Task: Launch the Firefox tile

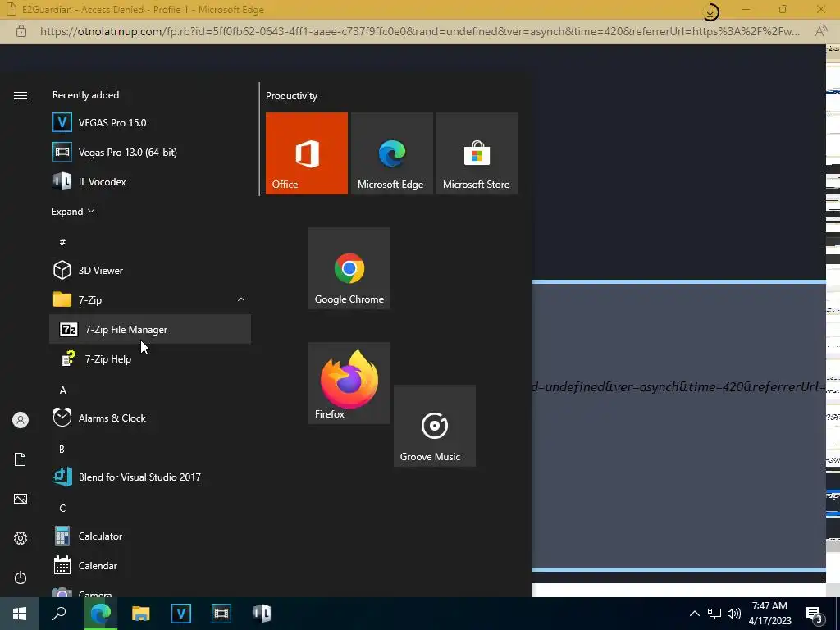Action: tap(349, 383)
